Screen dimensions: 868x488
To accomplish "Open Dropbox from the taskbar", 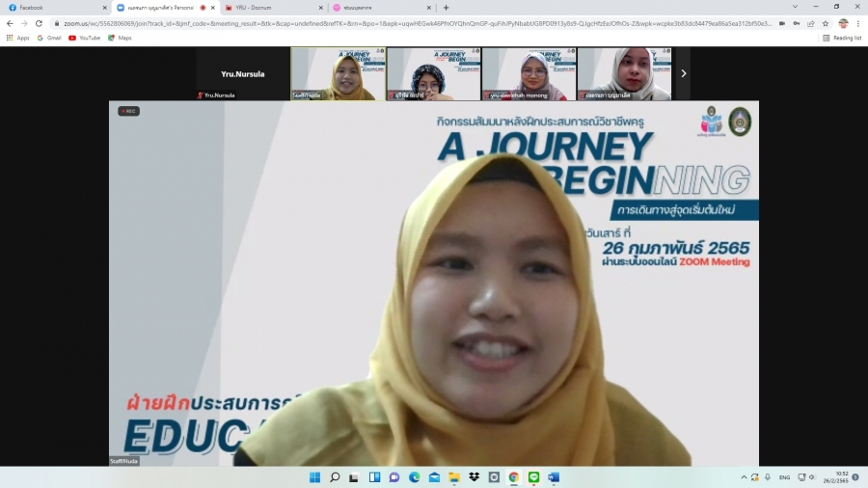I will coord(474,477).
